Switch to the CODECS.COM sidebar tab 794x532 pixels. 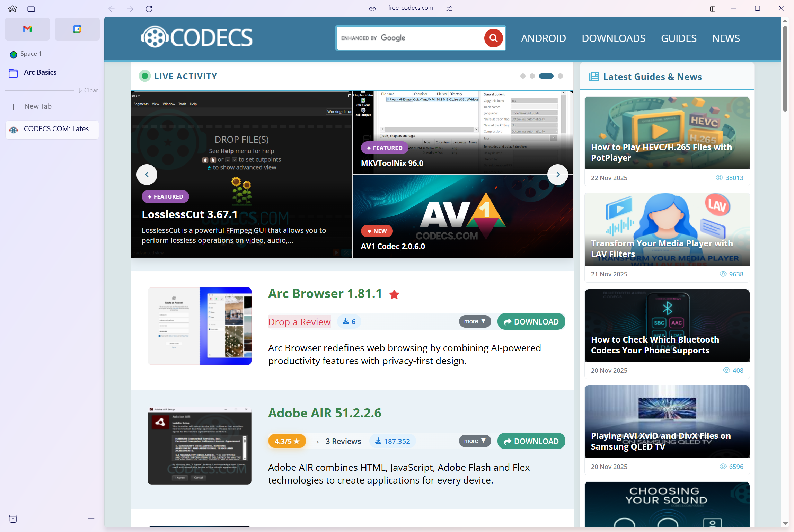(x=52, y=129)
